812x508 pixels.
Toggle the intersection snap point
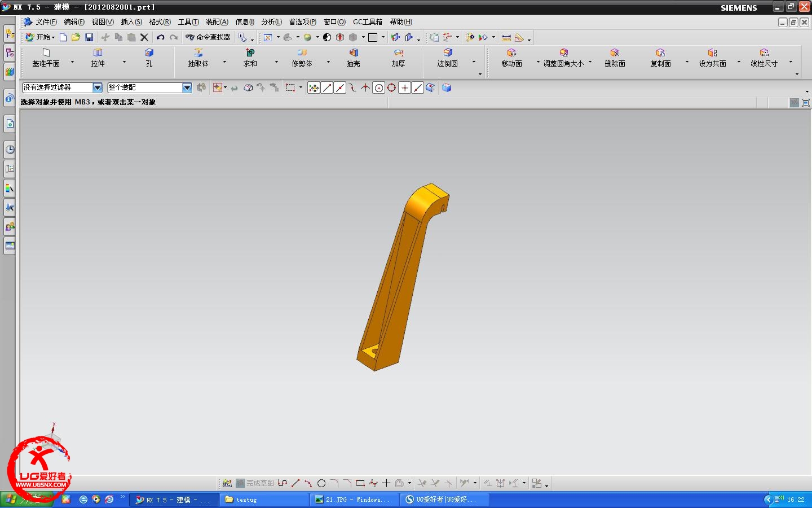coord(366,87)
